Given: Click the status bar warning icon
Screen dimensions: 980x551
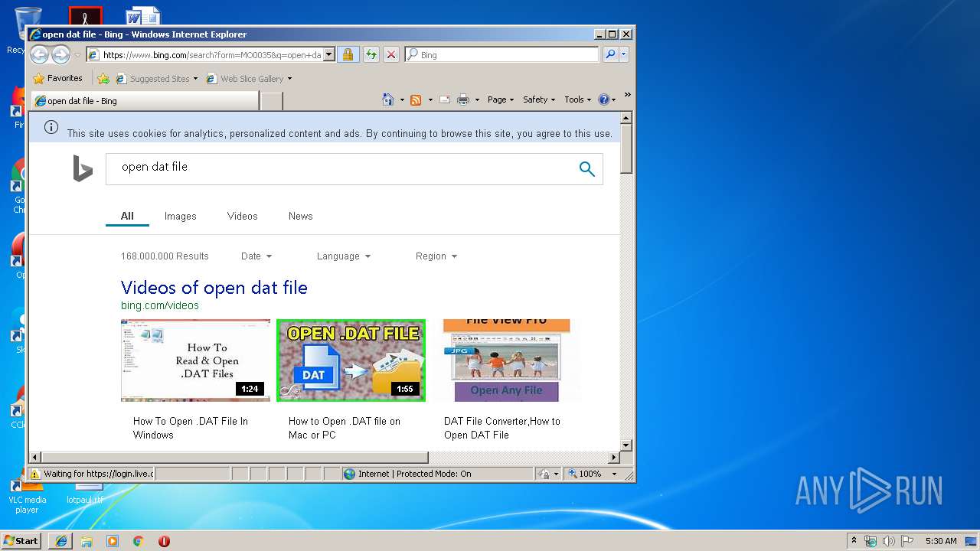Looking at the screenshot, I should pos(35,474).
